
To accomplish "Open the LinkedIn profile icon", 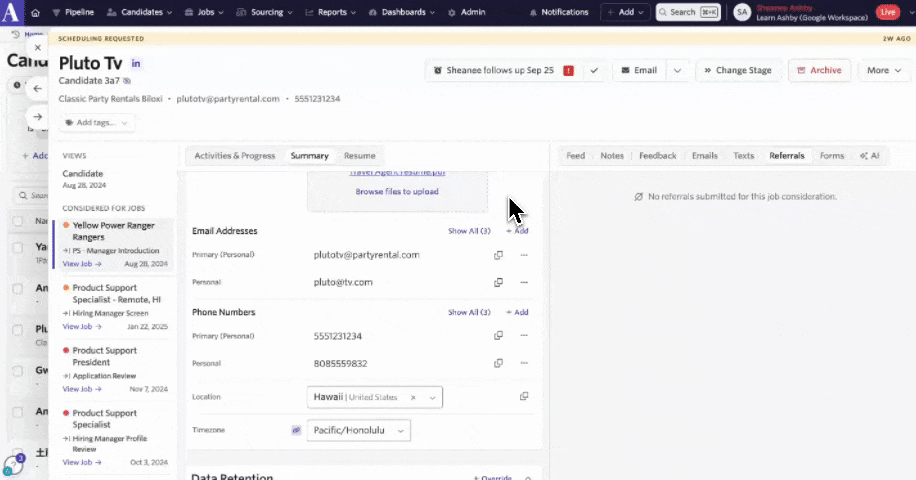I will coord(136,64).
